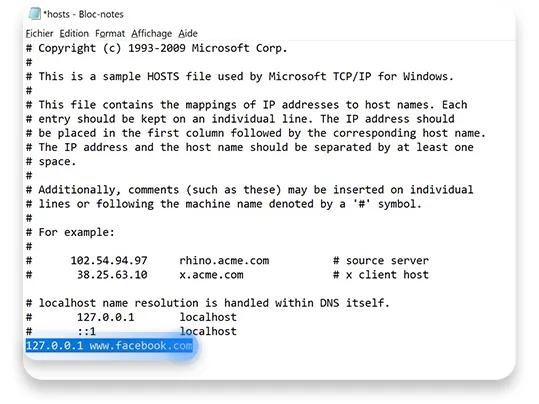
Task: Click the '*hosts - Bloc-notes' window title
Action: click(x=83, y=14)
